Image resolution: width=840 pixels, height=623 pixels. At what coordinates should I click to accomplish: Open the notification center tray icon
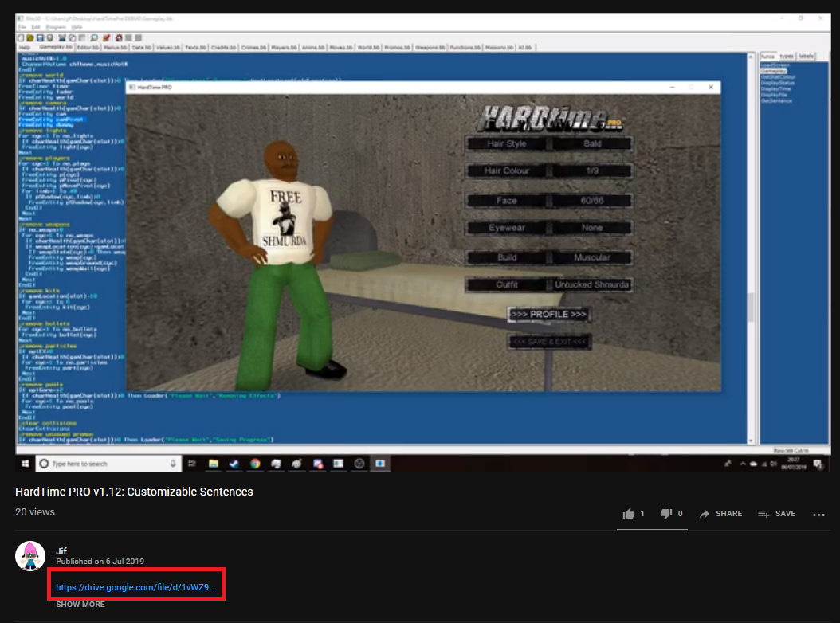[818, 464]
